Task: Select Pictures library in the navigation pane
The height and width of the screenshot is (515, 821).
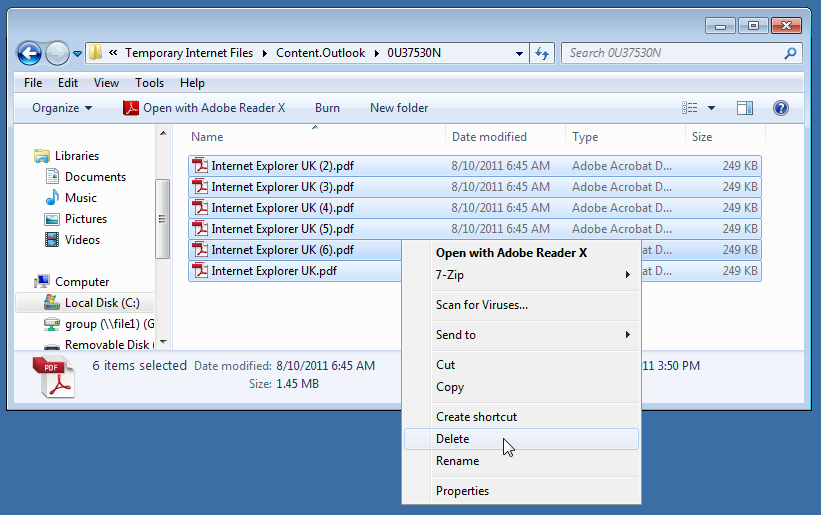Action: click(x=86, y=219)
